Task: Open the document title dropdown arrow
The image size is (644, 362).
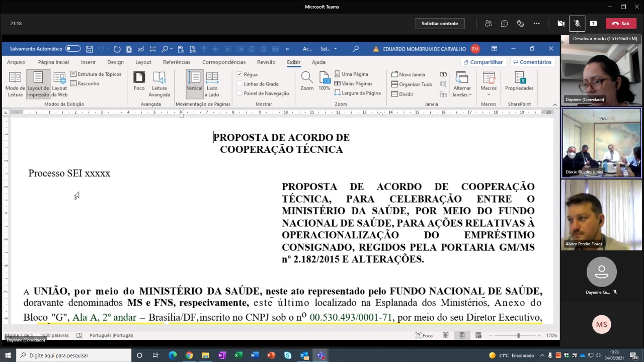Action: [x=336, y=49]
